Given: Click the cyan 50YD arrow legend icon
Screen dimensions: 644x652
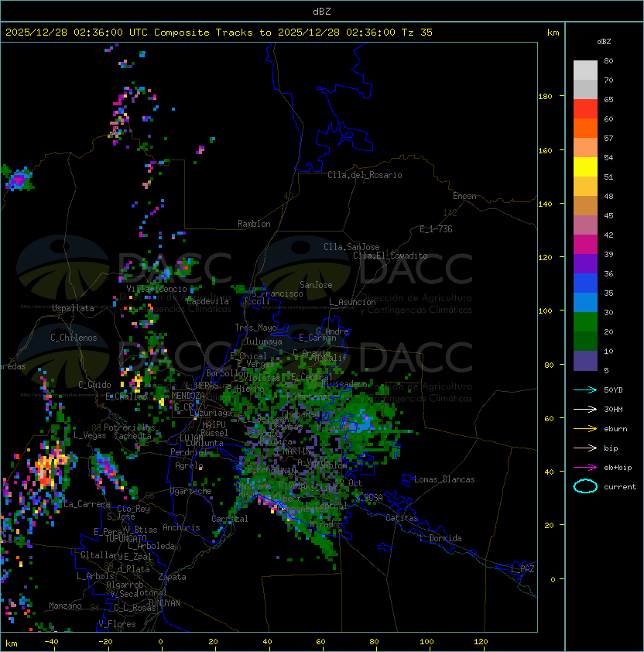Looking at the screenshot, I should point(585,389).
